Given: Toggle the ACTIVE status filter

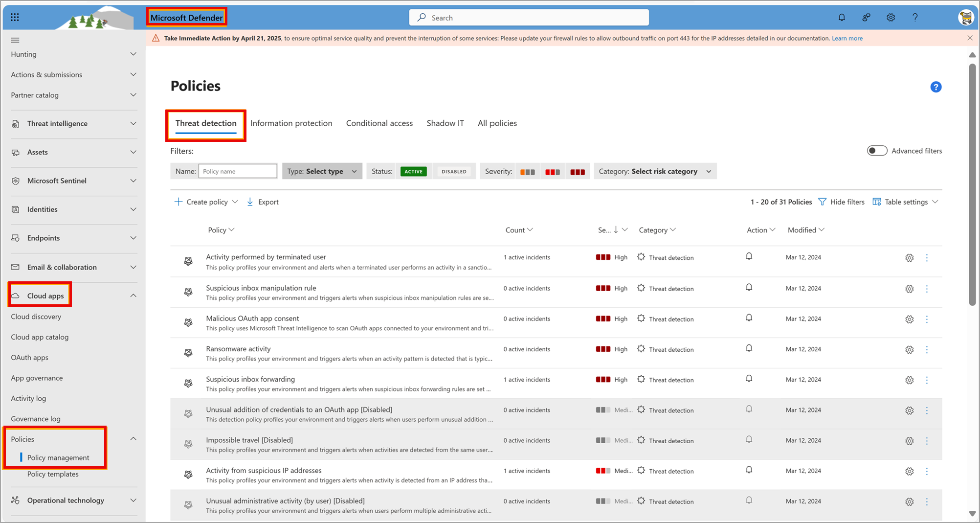Looking at the screenshot, I should tap(413, 171).
